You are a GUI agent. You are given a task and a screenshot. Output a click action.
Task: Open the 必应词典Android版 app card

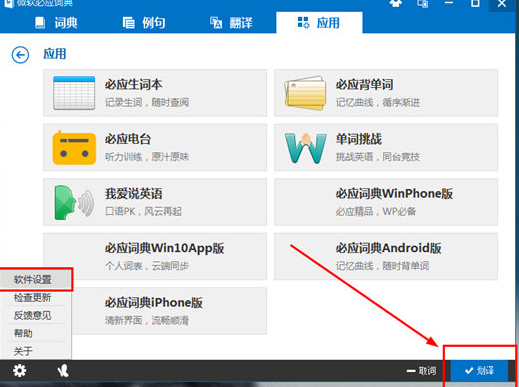pos(386,256)
